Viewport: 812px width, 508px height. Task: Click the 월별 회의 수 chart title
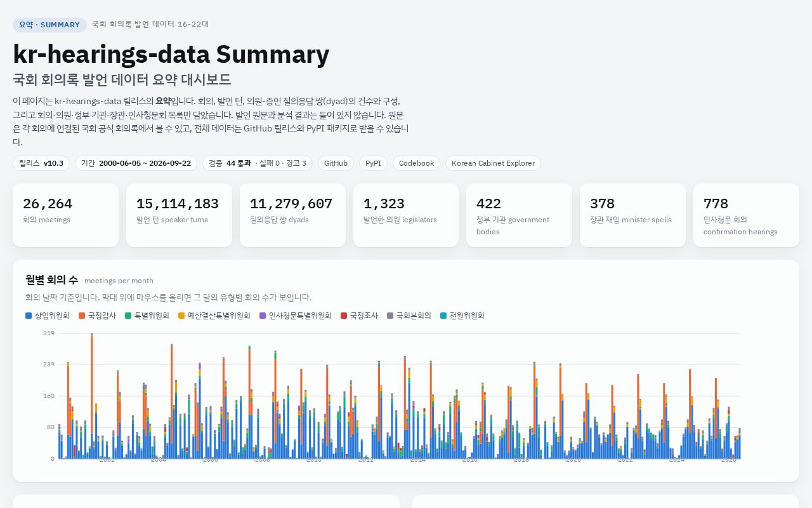tap(51, 280)
